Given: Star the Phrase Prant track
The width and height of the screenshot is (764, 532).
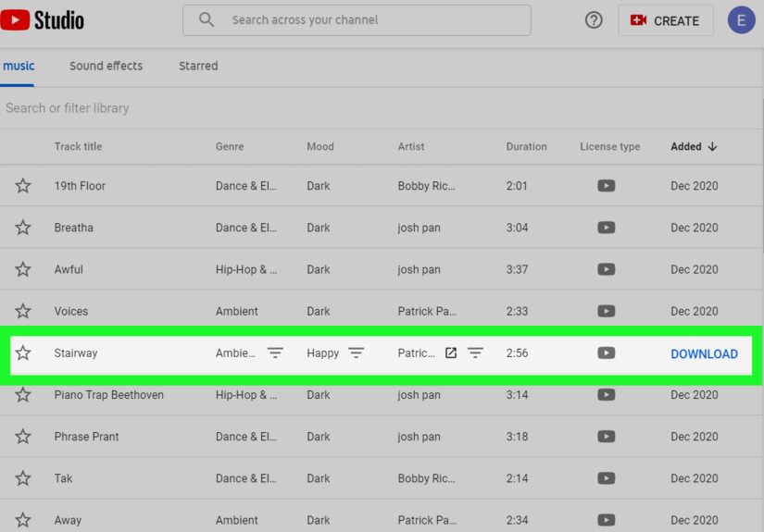Looking at the screenshot, I should pos(23,437).
